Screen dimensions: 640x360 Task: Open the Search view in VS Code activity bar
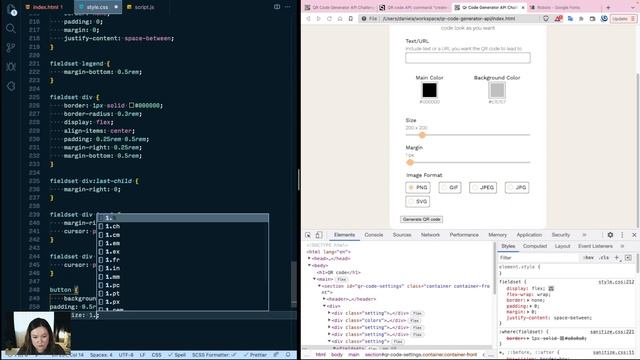[x=11, y=28]
